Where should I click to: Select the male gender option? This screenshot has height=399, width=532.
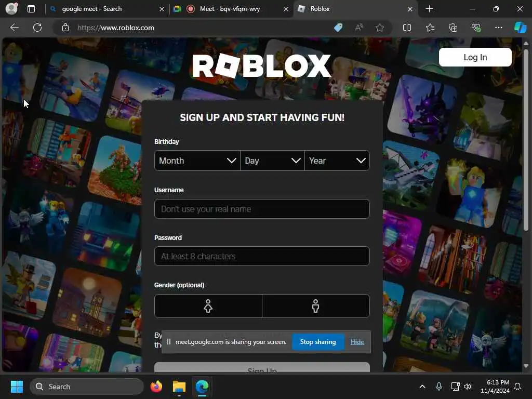315,306
